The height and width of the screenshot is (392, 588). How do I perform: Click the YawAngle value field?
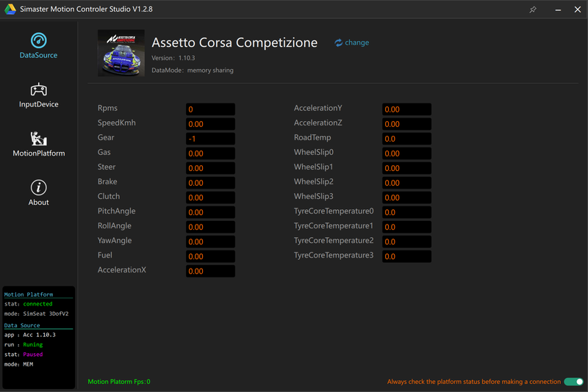(210, 242)
